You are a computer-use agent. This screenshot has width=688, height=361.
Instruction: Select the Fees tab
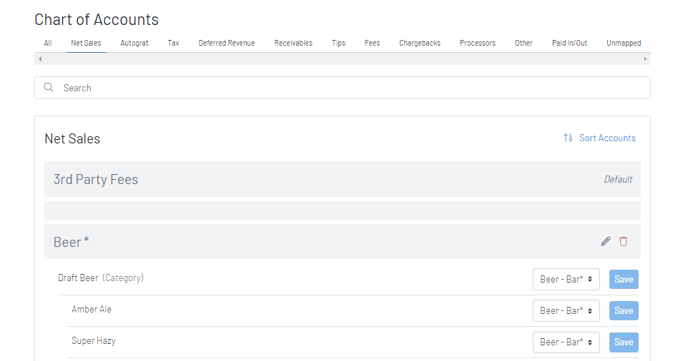point(372,43)
